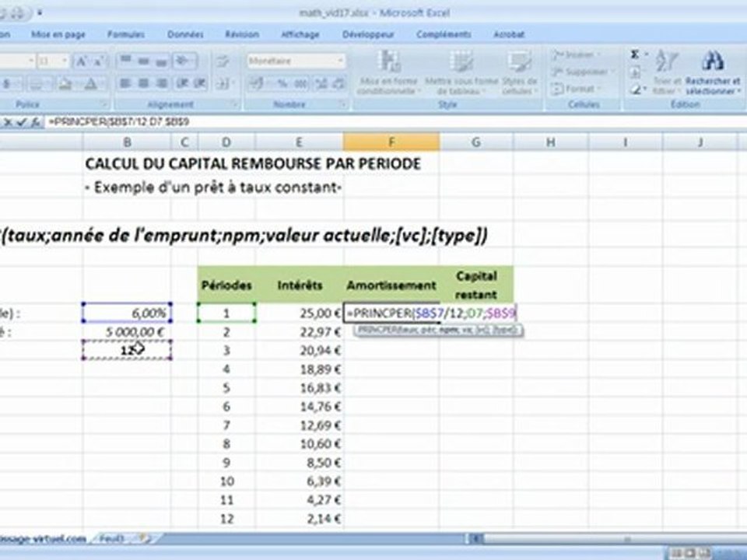
Task: Apply bottom vertical alignment
Action: [x=162, y=61]
